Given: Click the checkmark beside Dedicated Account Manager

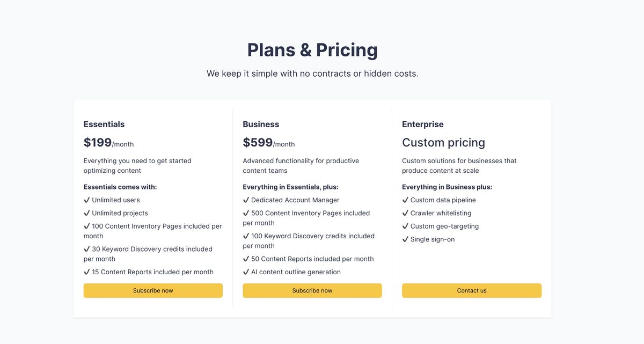Looking at the screenshot, I should click(246, 200).
